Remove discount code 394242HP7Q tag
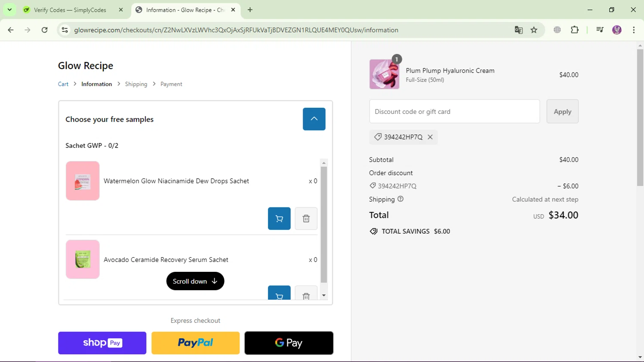The height and width of the screenshot is (362, 644). pyautogui.click(x=430, y=137)
